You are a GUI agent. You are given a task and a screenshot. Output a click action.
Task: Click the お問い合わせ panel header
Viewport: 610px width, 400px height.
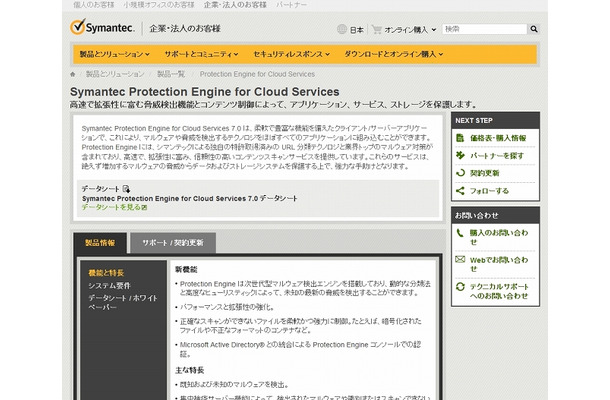495,215
